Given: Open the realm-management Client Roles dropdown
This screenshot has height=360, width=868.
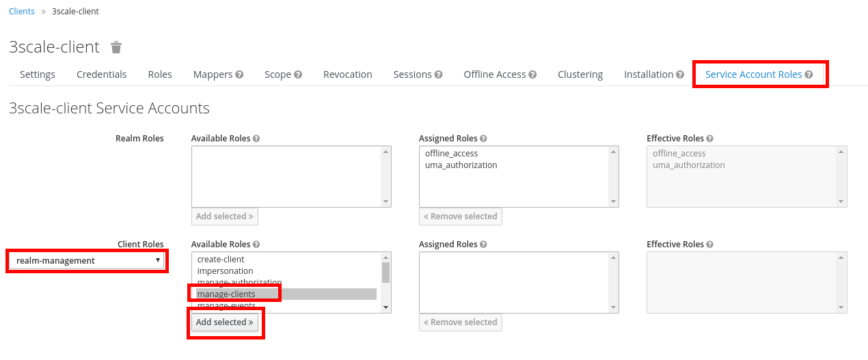Looking at the screenshot, I should pyautogui.click(x=87, y=260).
